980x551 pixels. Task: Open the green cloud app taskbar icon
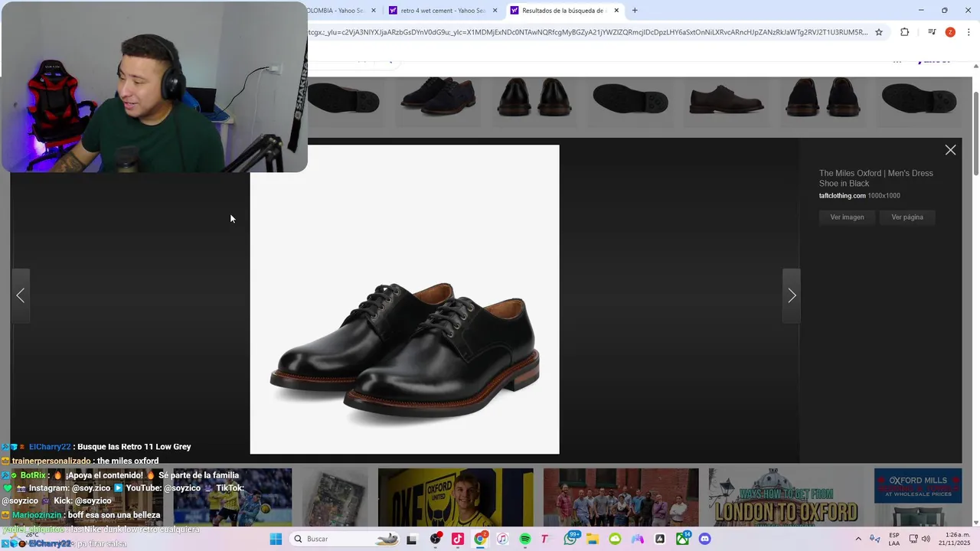(615, 539)
